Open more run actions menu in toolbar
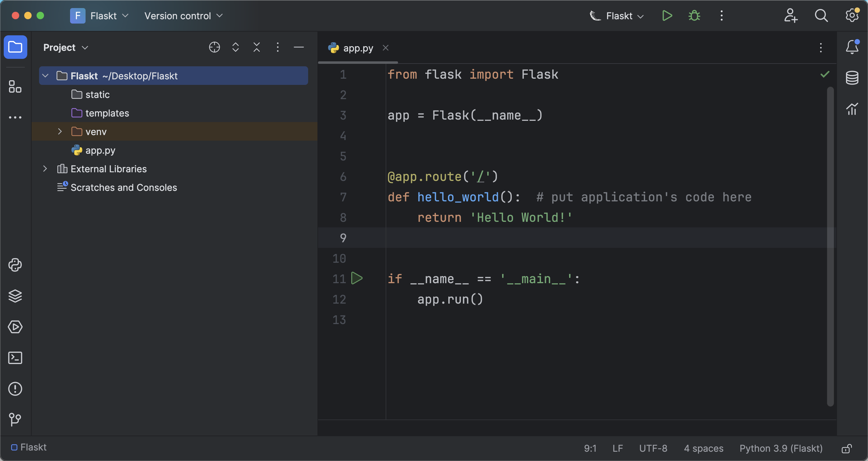 click(721, 15)
